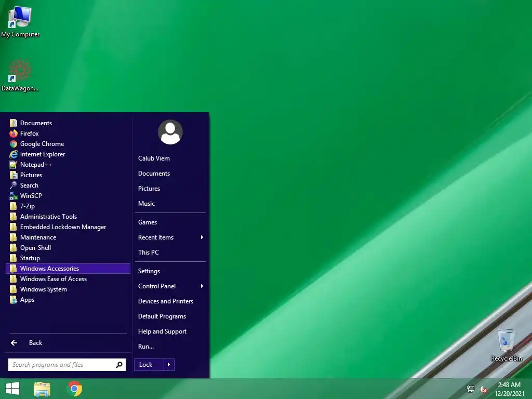
Task: Open Chrome from the taskbar
Action: click(x=75, y=389)
